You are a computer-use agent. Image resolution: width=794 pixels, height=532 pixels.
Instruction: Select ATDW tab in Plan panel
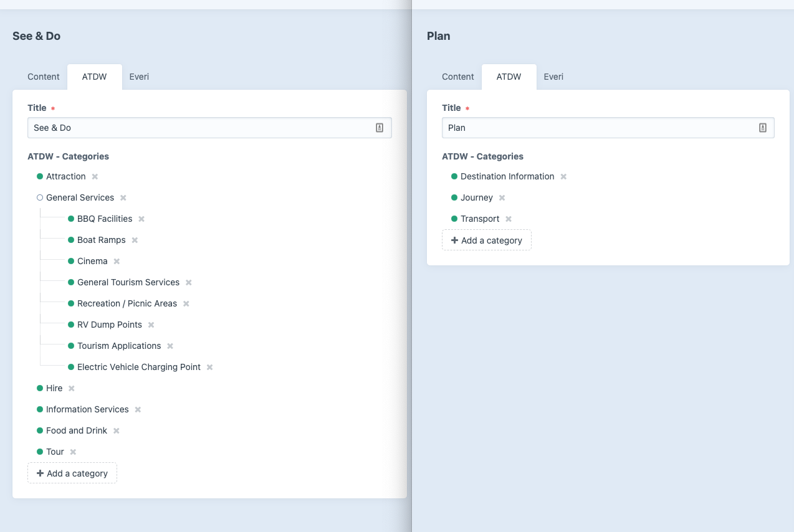[x=509, y=77]
